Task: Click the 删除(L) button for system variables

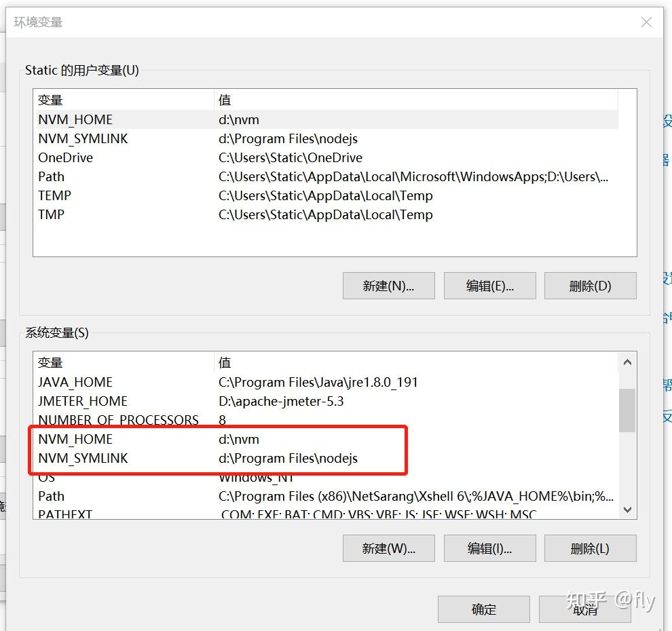Action: [589, 548]
